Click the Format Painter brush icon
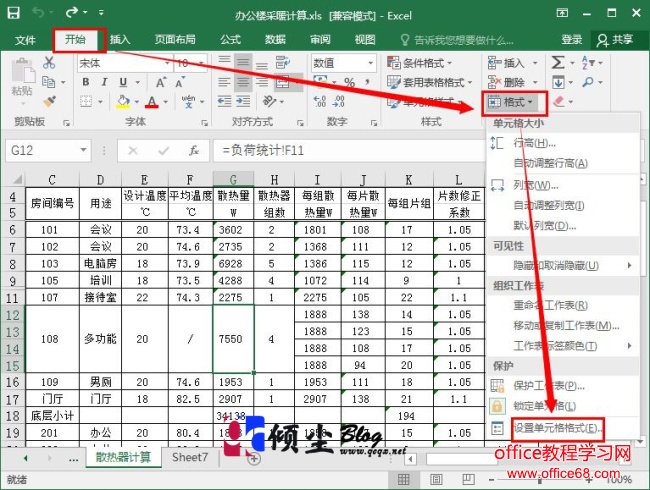This screenshot has height=490, width=650. point(49,101)
